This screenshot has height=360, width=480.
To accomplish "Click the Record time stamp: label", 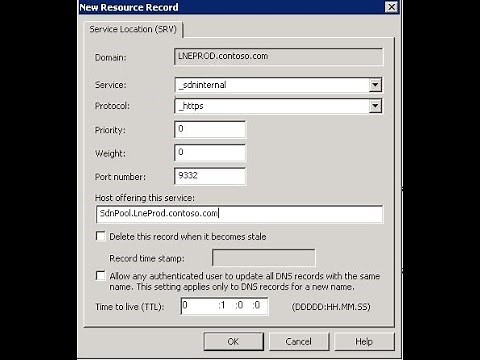I will click(x=147, y=258).
